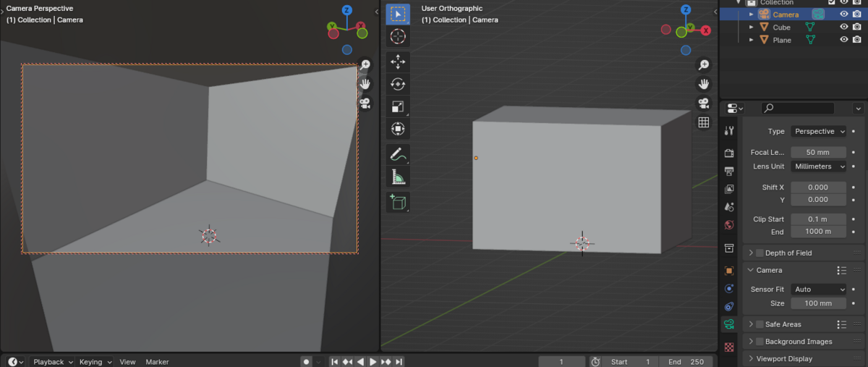The height and width of the screenshot is (367, 868).
Task: Select the Scale tool
Action: click(x=398, y=106)
